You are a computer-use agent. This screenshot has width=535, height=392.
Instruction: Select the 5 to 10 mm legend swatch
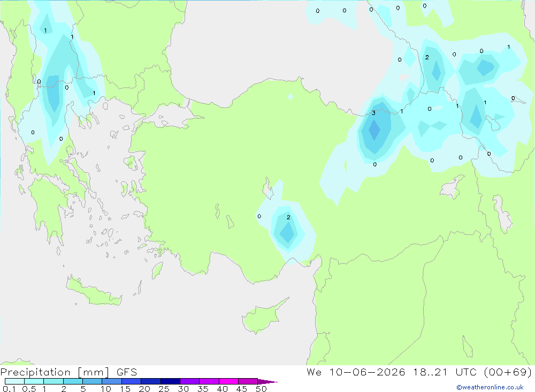pyautogui.click(x=93, y=381)
